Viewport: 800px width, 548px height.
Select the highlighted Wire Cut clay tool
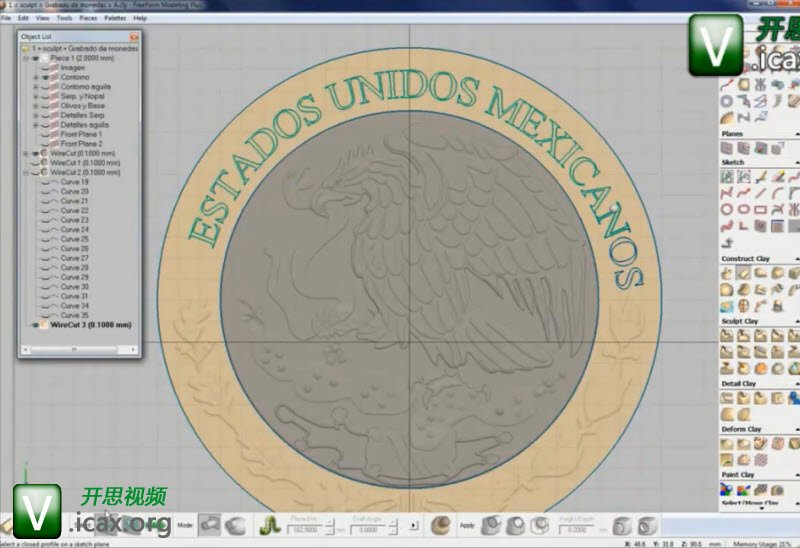pyautogui.click(x=744, y=273)
